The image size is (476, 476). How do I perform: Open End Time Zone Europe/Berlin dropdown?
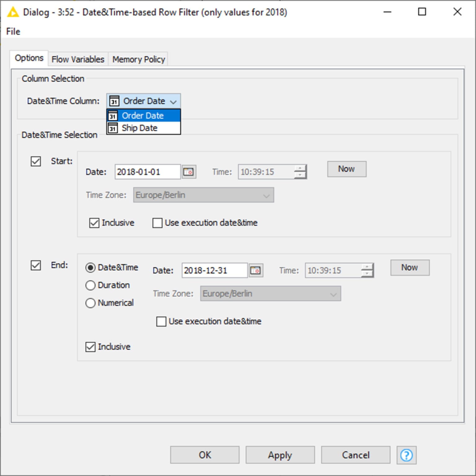click(271, 293)
